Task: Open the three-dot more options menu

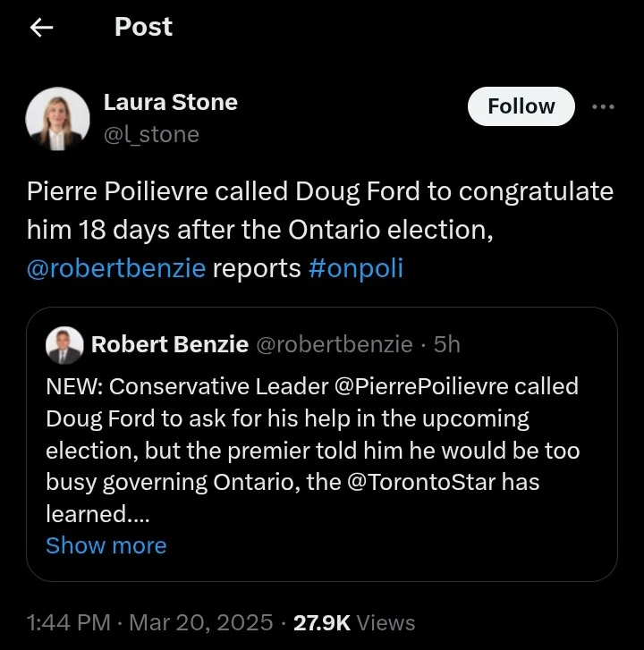Action: [603, 106]
